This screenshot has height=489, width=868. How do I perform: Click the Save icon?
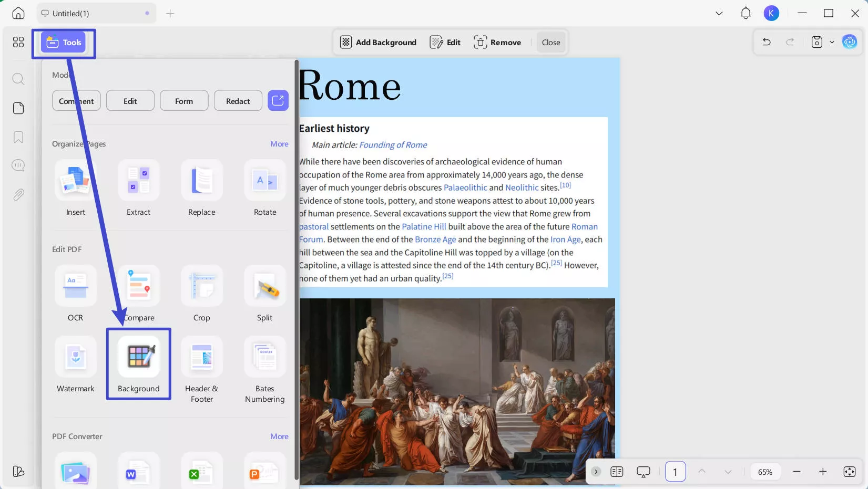(x=816, y=42)
